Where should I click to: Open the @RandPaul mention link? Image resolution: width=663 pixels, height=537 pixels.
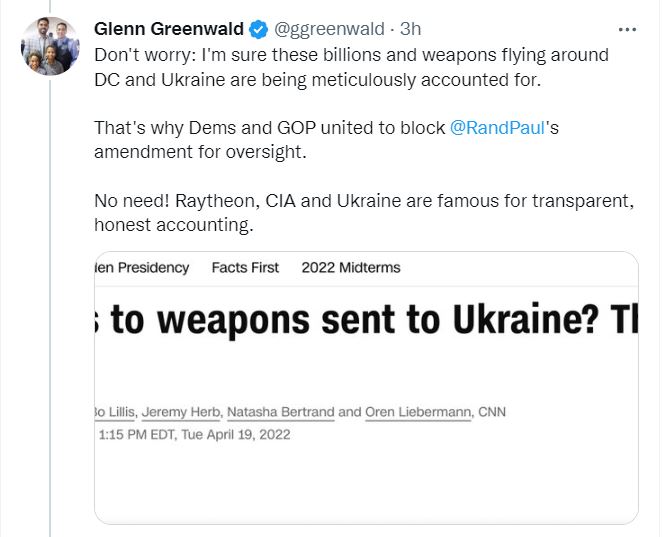click(494, 129)
